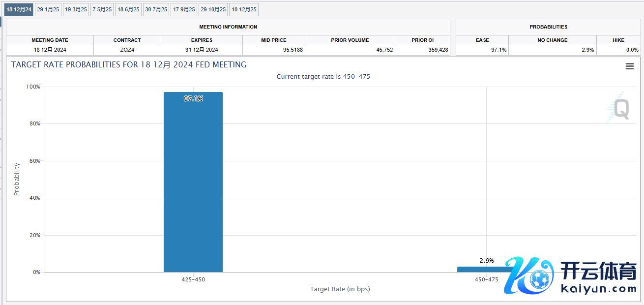Select the 30 7月25 meeting tab
Screen dimensions: 644x305
click(156, 9)
